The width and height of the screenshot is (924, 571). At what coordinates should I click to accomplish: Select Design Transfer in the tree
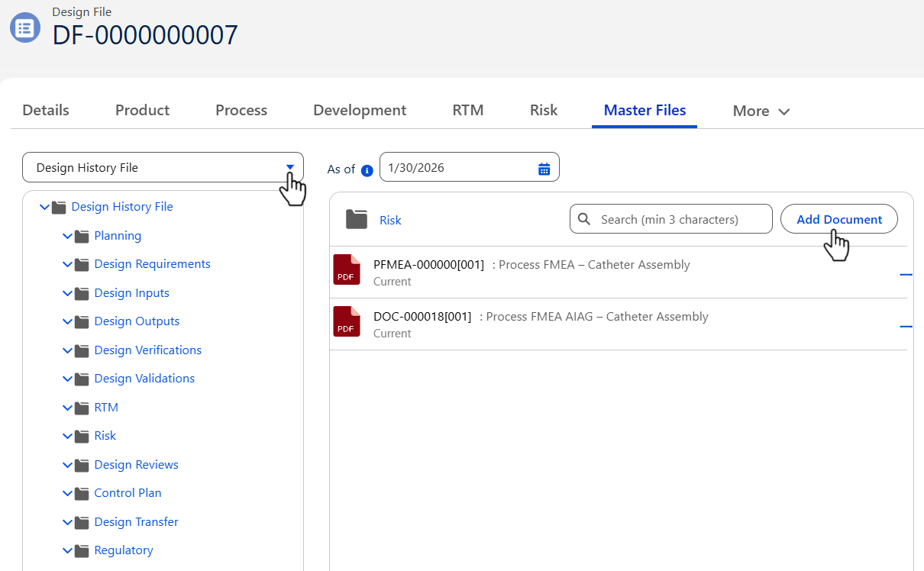[136, 522]
